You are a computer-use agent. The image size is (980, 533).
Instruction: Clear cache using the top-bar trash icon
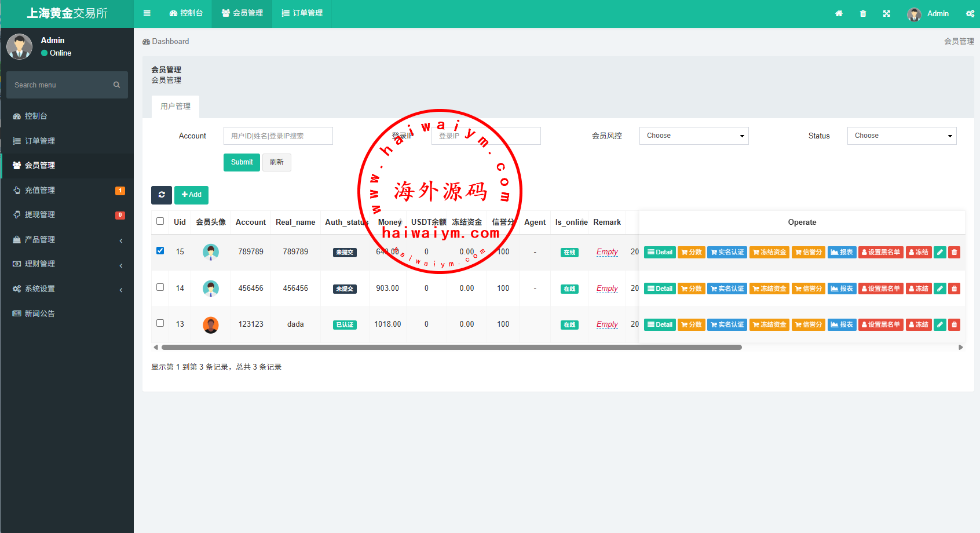(863, 13)
